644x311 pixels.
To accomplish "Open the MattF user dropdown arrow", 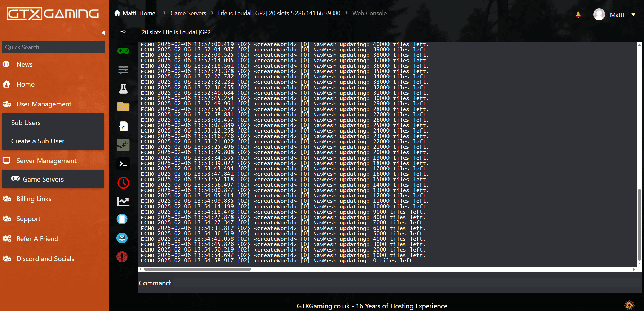I will tap(633, 15).
